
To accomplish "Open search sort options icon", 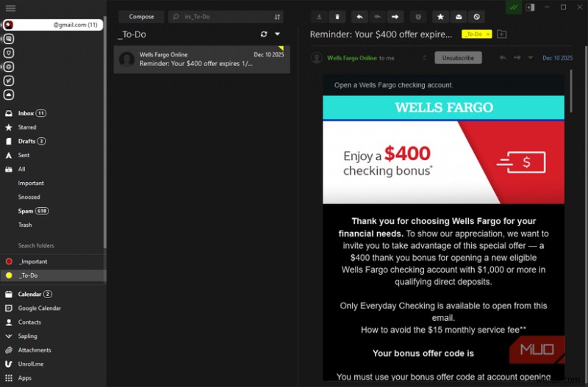I will (x=277, y=16).
